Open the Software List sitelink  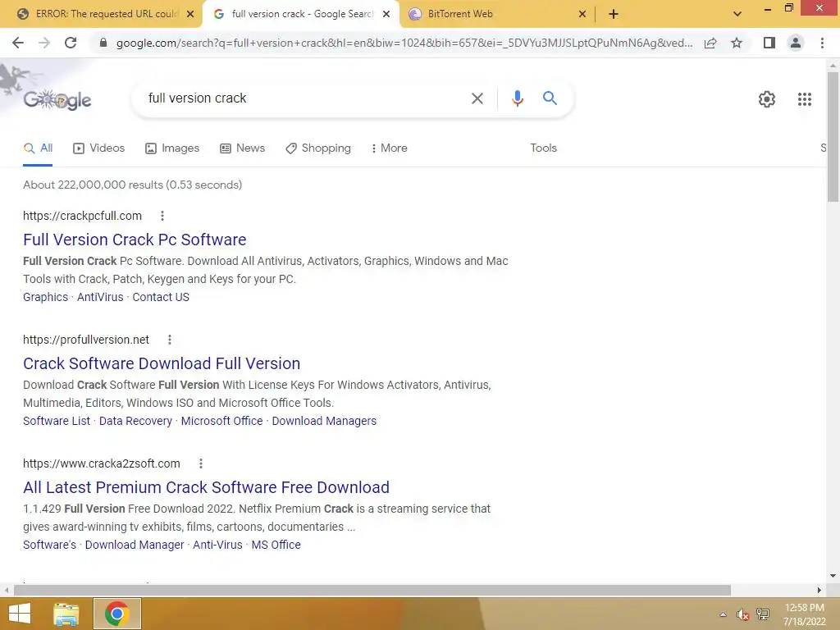(x=57, y=421)
